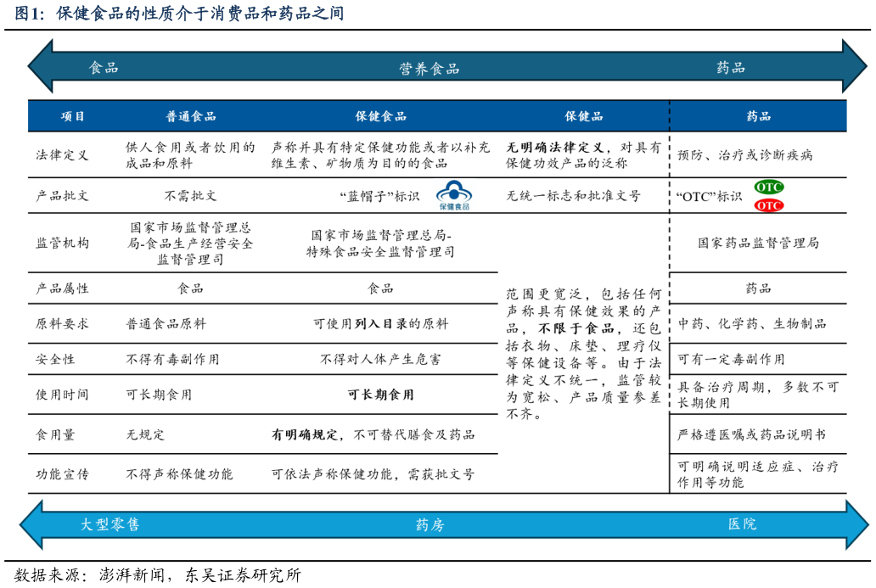Click the cell 预防、治疗或诊断疾病
Viewport: 876px width, 588px height.
tap(744, 154)
